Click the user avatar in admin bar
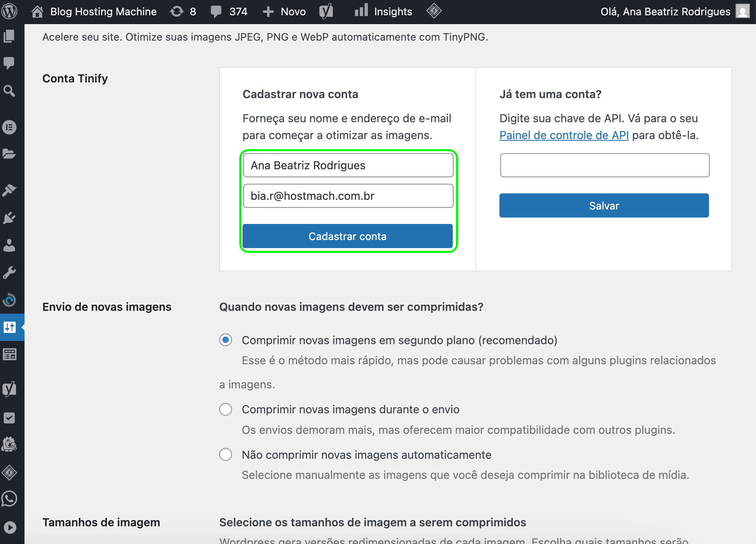The width and height of the screenshot is (756, 544). [x=743, y=11]
